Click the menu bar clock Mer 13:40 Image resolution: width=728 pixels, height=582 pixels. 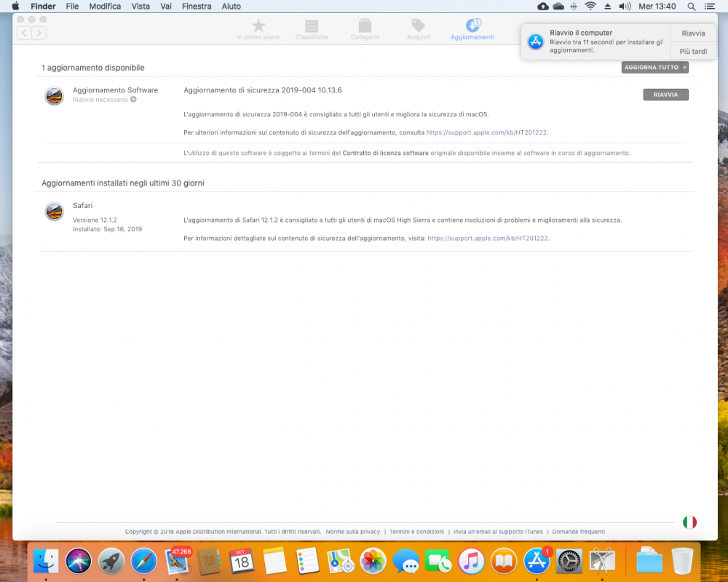pyautogui.click(x=657, y=6)
